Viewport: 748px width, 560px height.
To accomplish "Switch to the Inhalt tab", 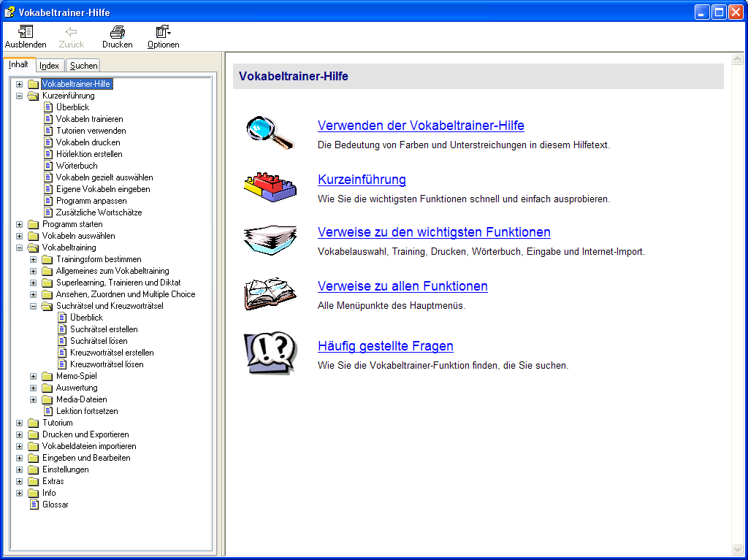I will click(x=18, y=64).
